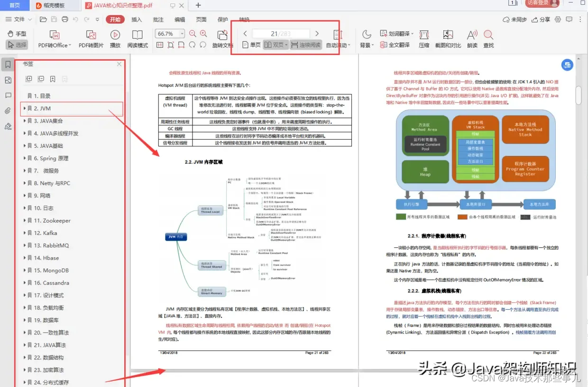Start read aloud (朗读)
Viewport: 588px width, 387px height.
coord(472,39)
